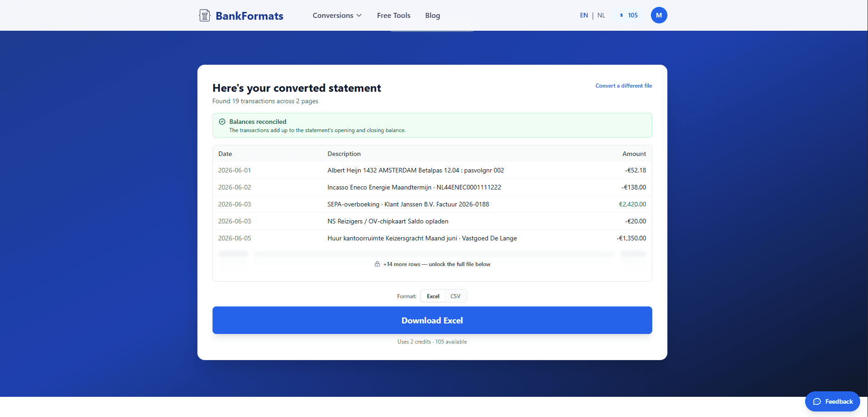Image resolution: width=868 pixels, height=417 pixels.
Task: Switch language to EN
Action: pyautogui.click(x=584, y=15)
